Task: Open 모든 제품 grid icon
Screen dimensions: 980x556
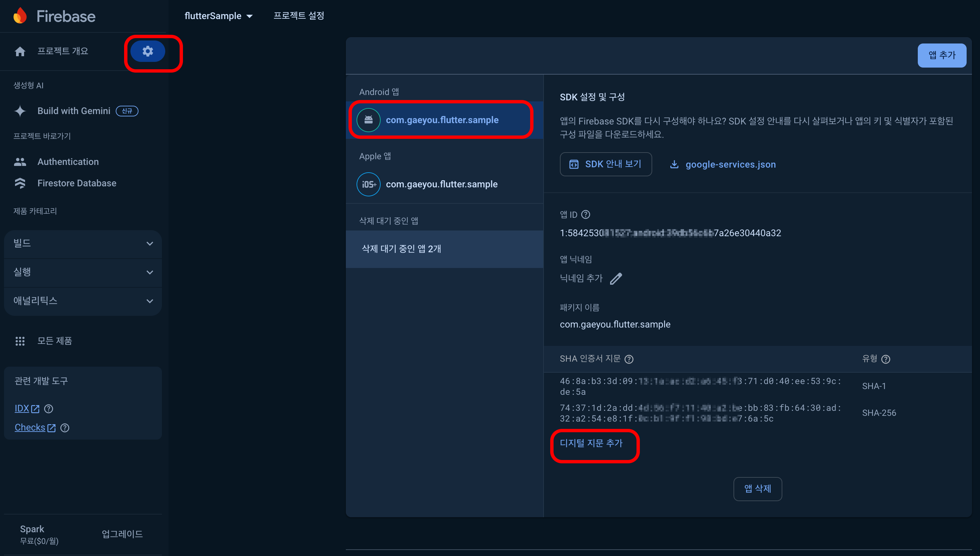Action: point(20,341)
